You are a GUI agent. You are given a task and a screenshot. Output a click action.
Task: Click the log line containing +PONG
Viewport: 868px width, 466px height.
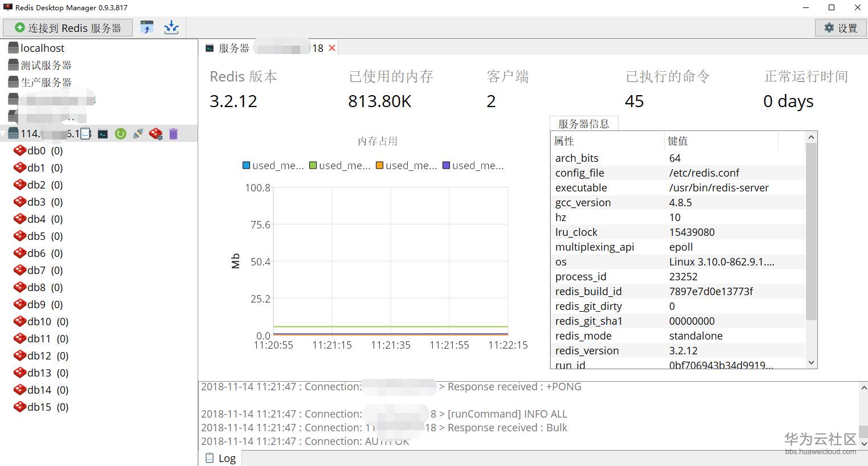tap(391, 387)
